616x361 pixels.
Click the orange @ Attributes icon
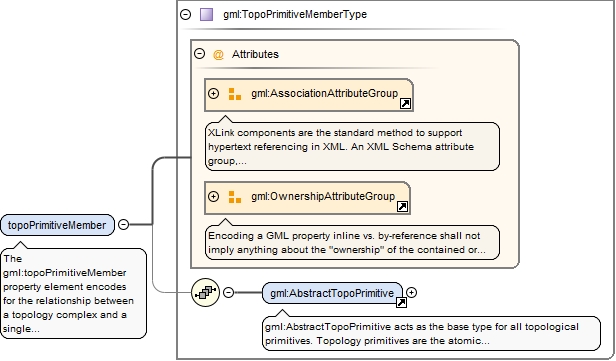point(218,54)
